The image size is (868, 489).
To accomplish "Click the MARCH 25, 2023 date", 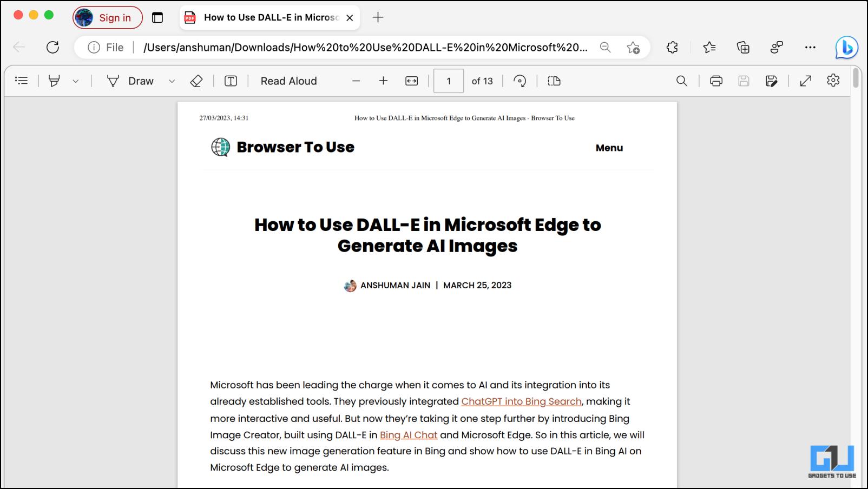I will click(x=477, y=285).
